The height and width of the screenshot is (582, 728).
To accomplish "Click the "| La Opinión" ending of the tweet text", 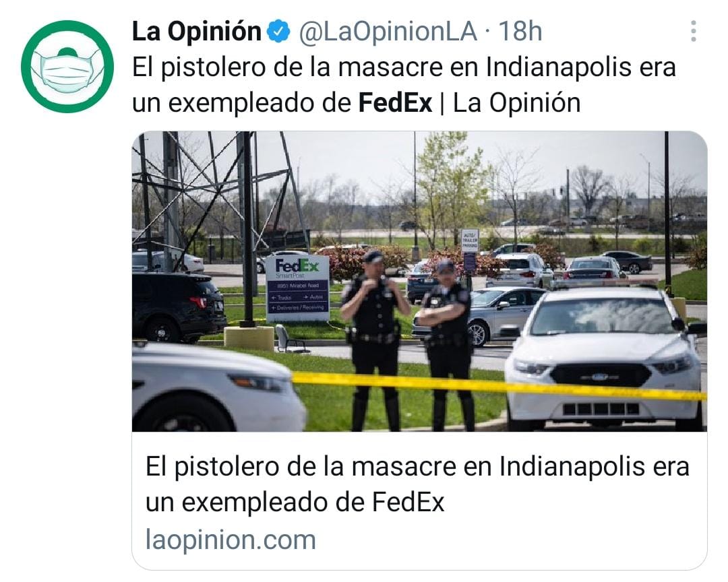I will 510,102.
